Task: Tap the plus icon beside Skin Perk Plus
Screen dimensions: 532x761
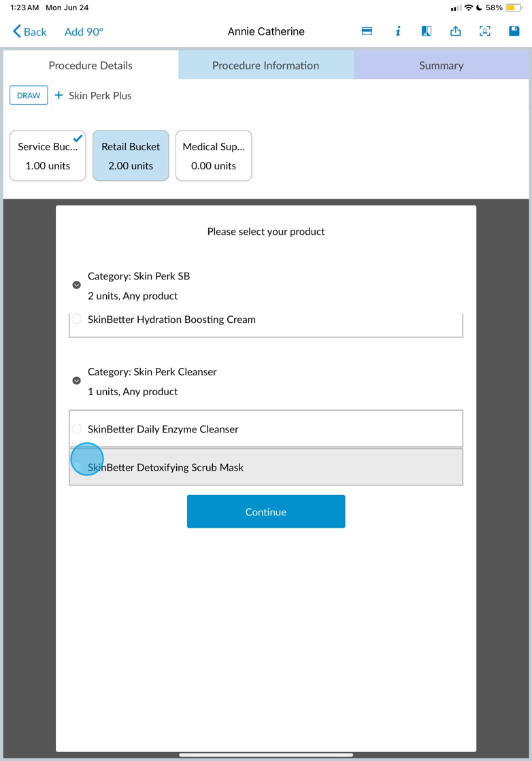Action: point(59,95)
